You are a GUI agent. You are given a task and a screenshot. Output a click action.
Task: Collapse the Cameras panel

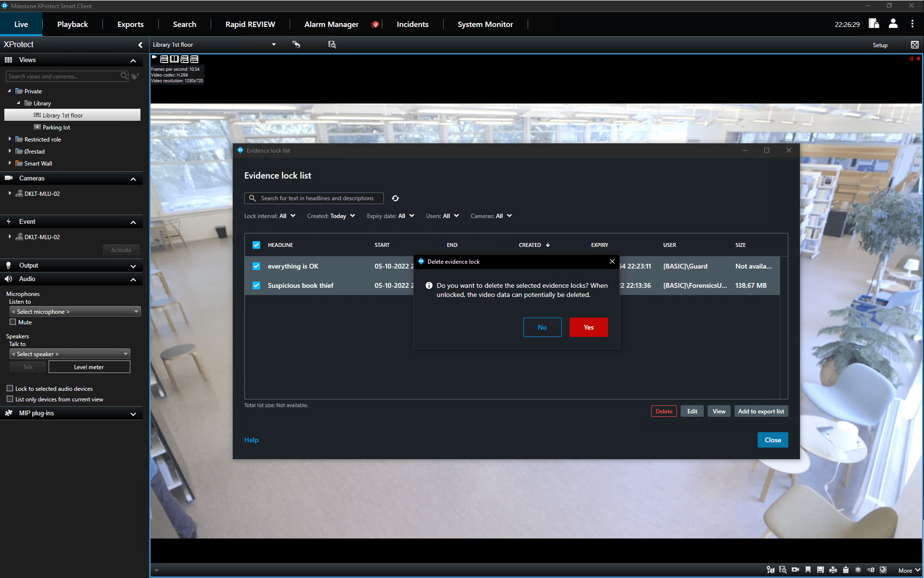pos(133,178)
